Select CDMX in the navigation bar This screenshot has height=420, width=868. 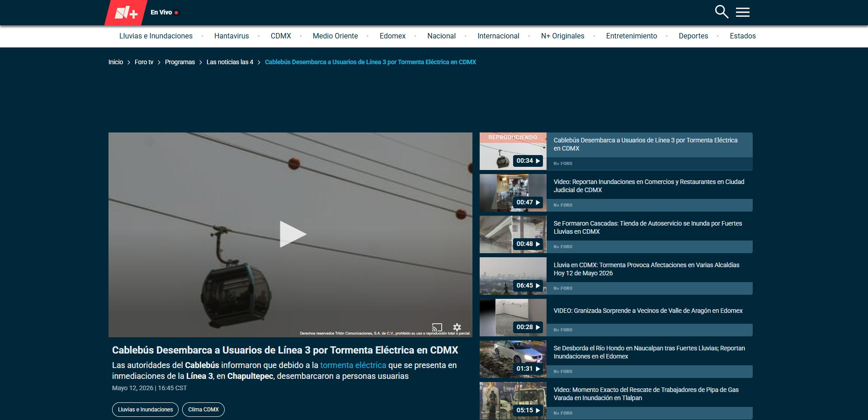coord(281,36)
